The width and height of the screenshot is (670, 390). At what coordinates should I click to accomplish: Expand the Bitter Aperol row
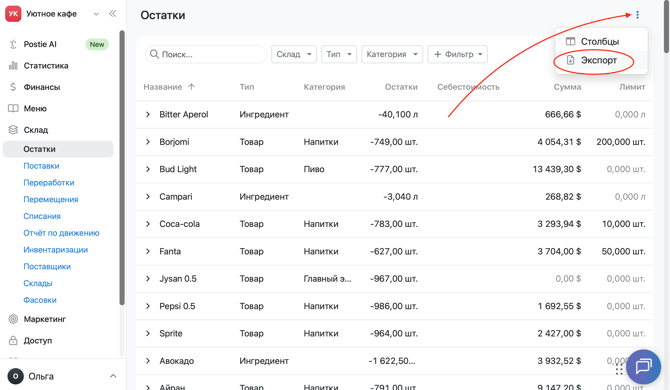coord(148,114)
